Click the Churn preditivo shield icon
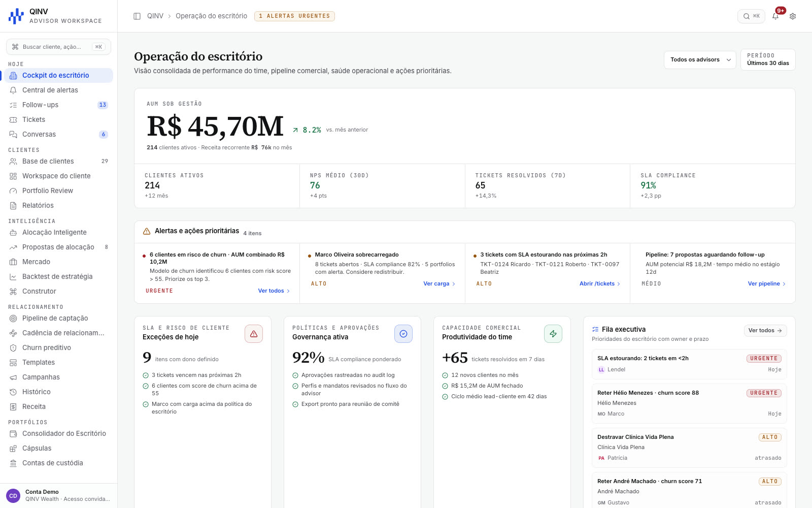Screen dimensions: 812x508 13,348
